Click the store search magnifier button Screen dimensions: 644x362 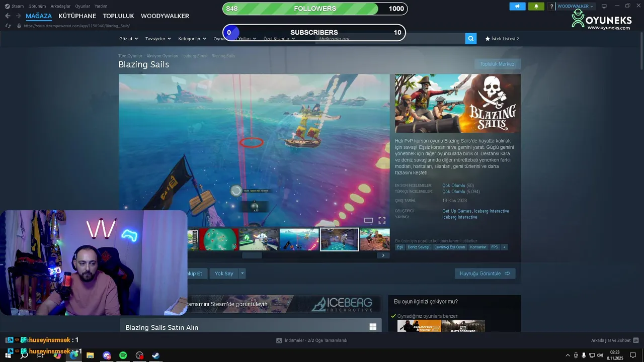click(470, 39)
